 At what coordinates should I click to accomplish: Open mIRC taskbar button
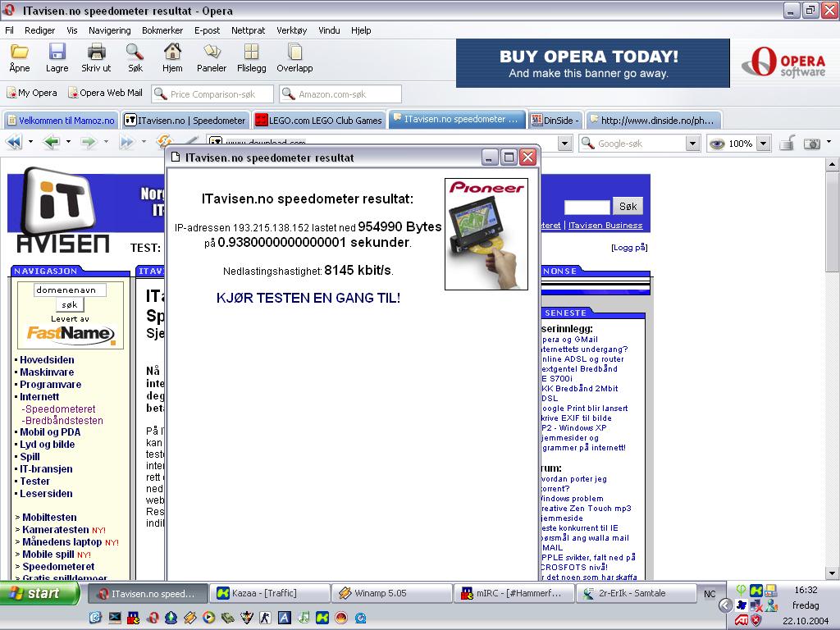point(514,593)
